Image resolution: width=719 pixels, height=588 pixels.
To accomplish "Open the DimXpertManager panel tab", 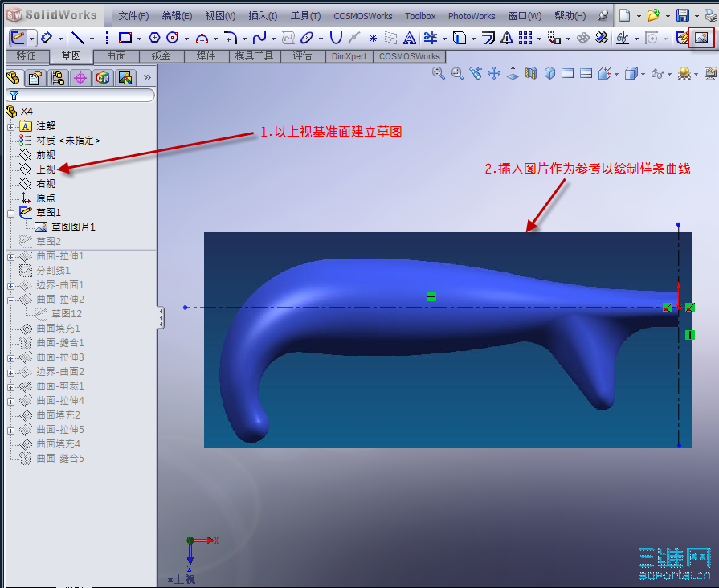I will click(x=80, y=78).
